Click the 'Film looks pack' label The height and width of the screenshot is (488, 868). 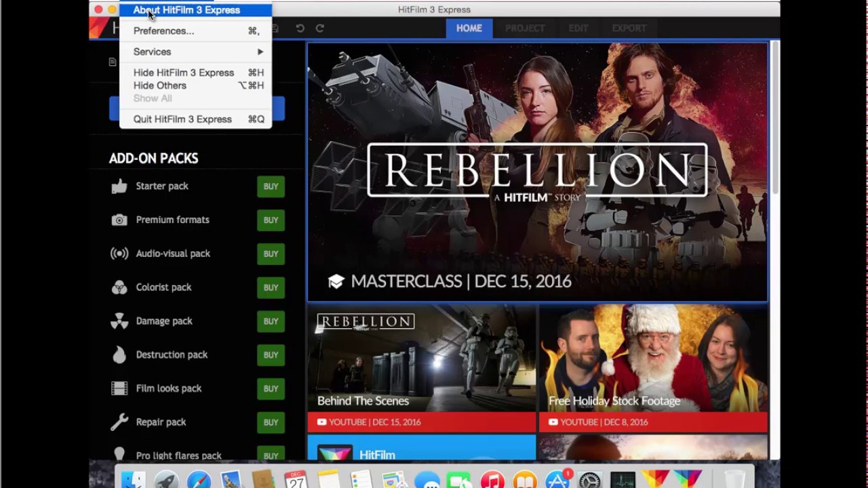[169, 388]
